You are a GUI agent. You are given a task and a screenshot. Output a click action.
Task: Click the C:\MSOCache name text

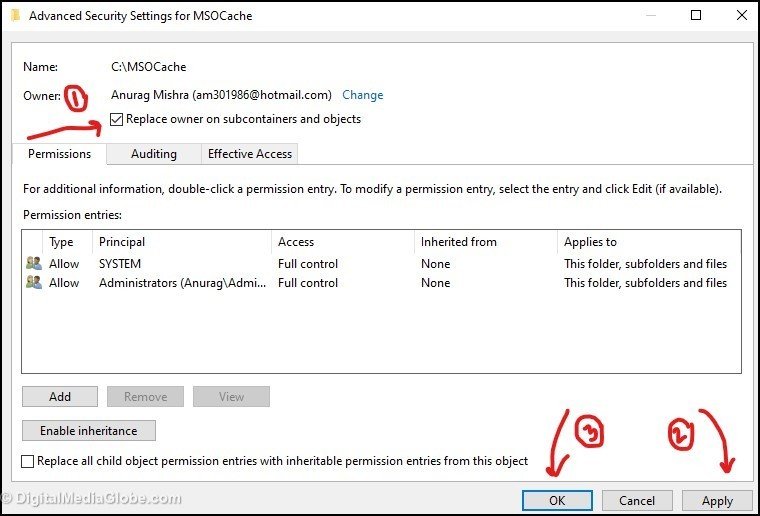148,67
